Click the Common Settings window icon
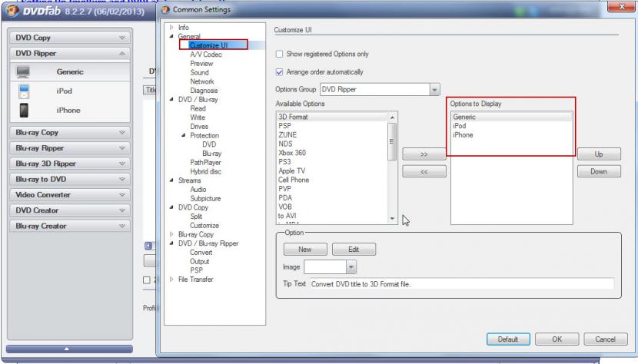 coord(165,9)
